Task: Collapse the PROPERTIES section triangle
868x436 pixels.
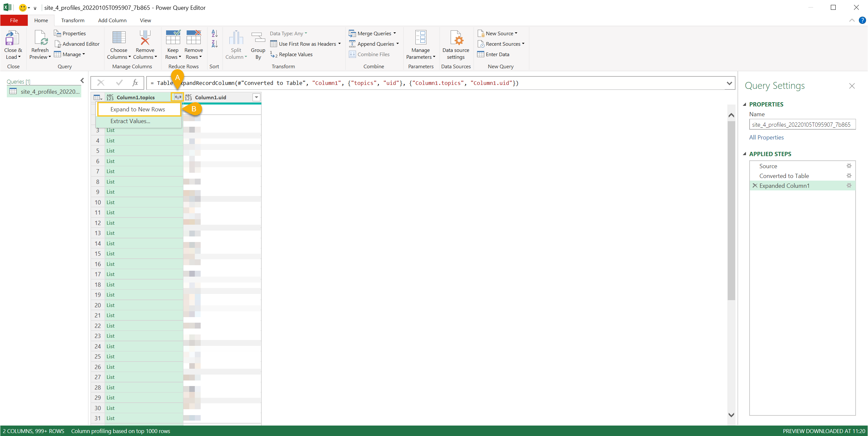Action: tap(745, 104)
